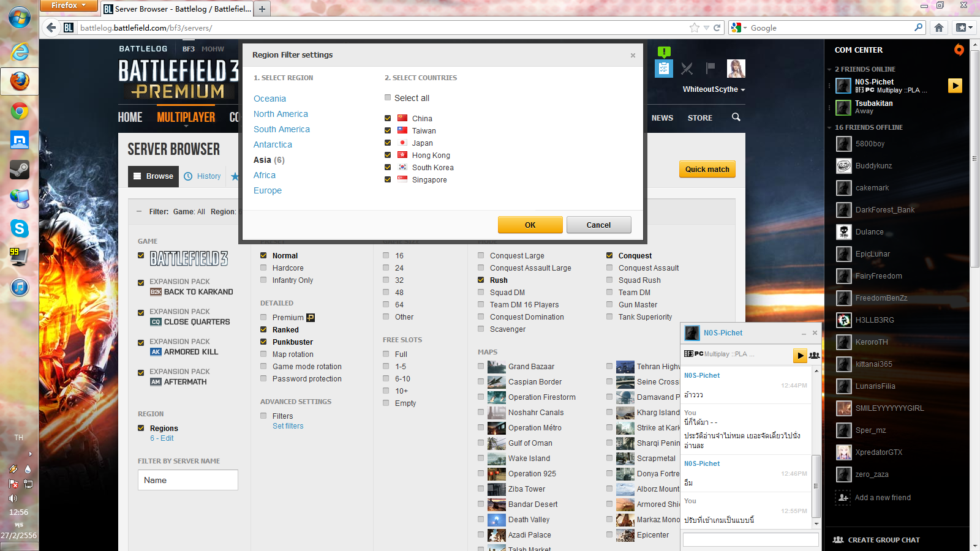Join game via play button in N0S-Pichet chat window
Image resolution: width=980 pixels, height=551 pixels.
click(x=800, y=356)
